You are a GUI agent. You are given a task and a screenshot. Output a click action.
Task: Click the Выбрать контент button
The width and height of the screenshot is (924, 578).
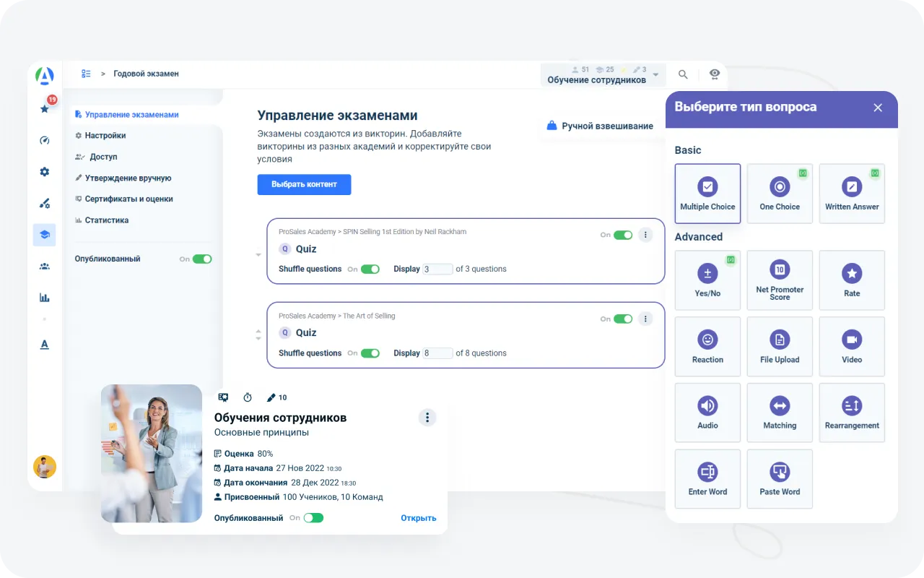304,184
